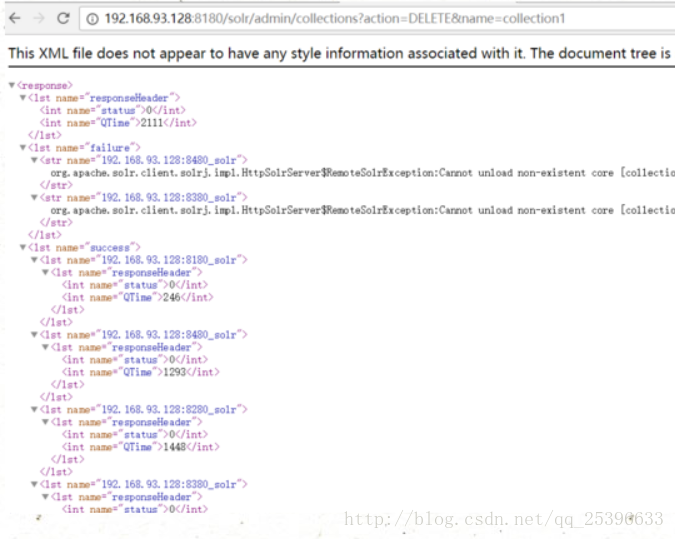Viewport: 675px width, 539px height.
Task: Click the QTime 246 line
Action: click(x=137, y=297)
